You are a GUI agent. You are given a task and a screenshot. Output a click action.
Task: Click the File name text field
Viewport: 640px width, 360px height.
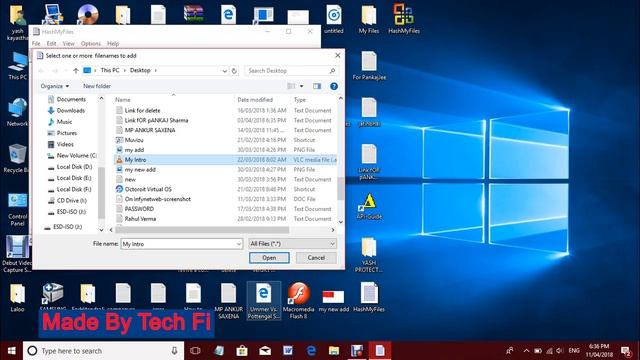pyautogui.click(x=179, y=244)
